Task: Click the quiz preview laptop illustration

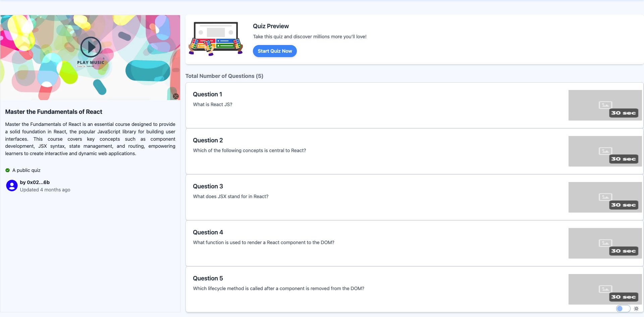Action: (x=216, y=39)
